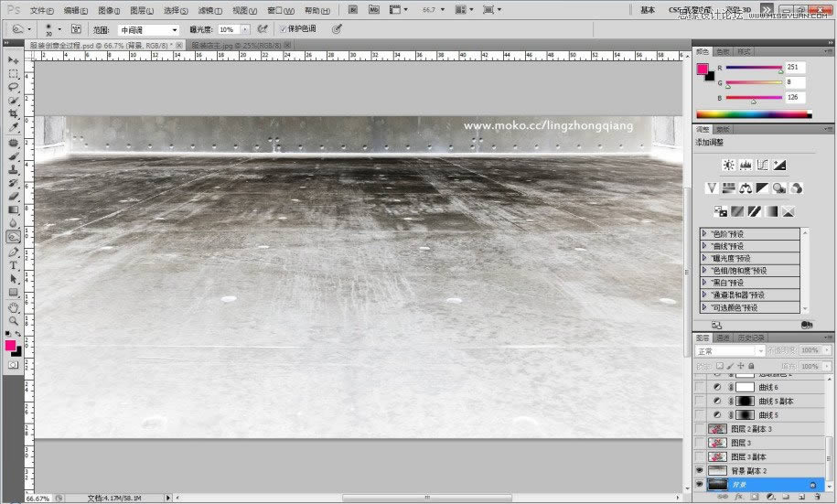
Task: Hide the 背景 副本 2 layer
Action: point(700,470)
